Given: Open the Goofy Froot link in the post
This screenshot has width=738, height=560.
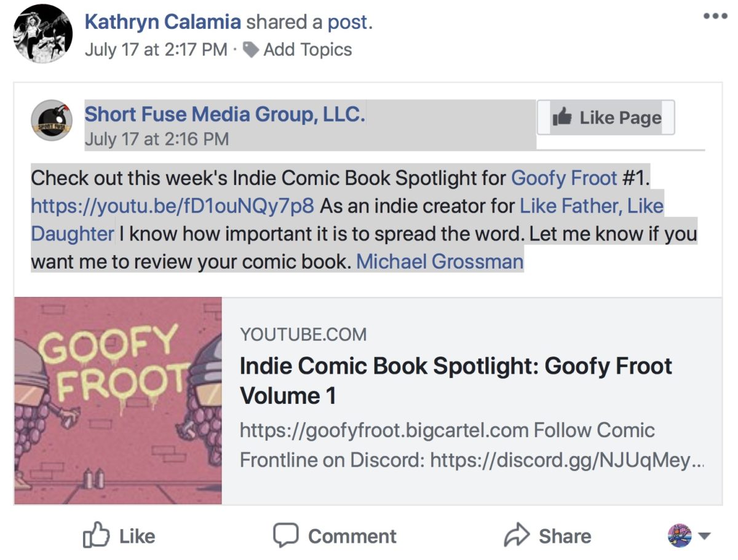Looking at the screenshot, I should 564,178.
